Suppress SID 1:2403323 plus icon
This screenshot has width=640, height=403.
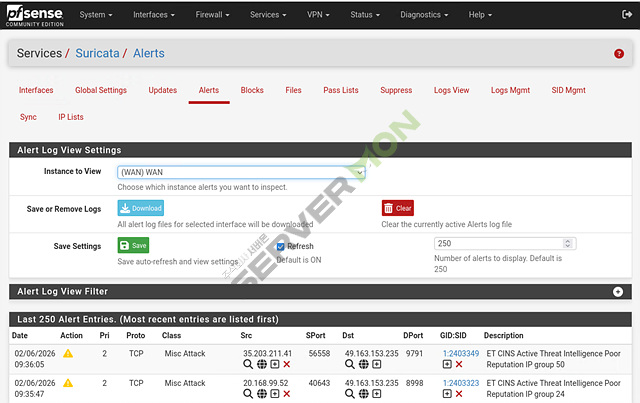pos(447,394)
